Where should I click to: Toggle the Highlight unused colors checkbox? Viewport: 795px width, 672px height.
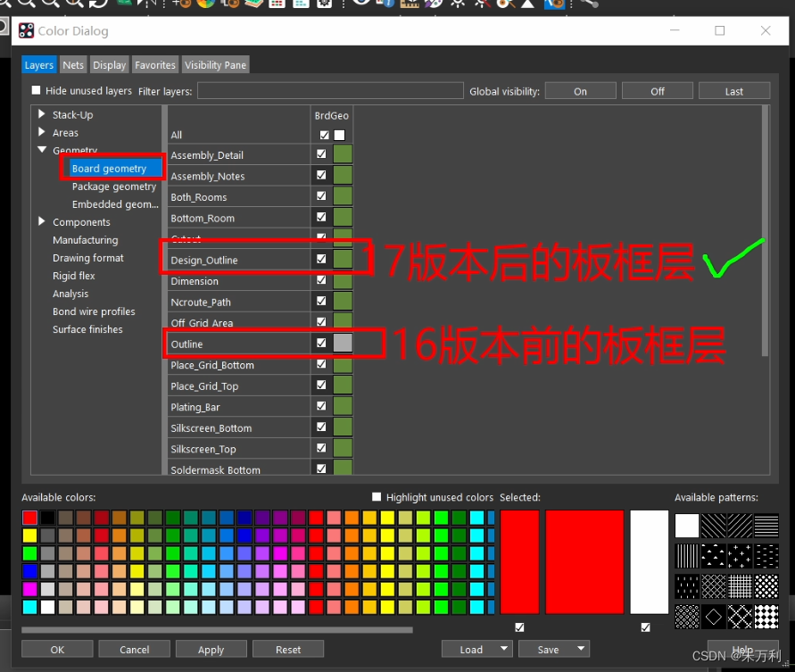click(376, 497)
